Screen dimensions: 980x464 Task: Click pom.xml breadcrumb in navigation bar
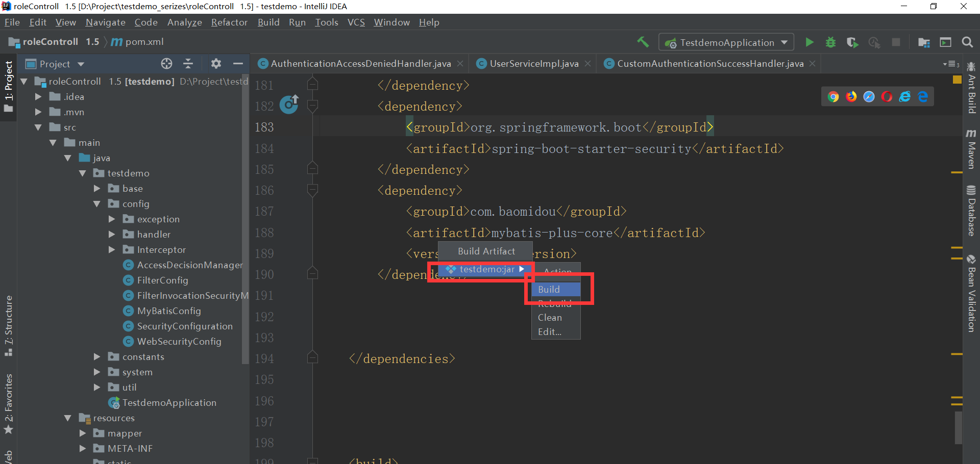(x=138, y=42)
